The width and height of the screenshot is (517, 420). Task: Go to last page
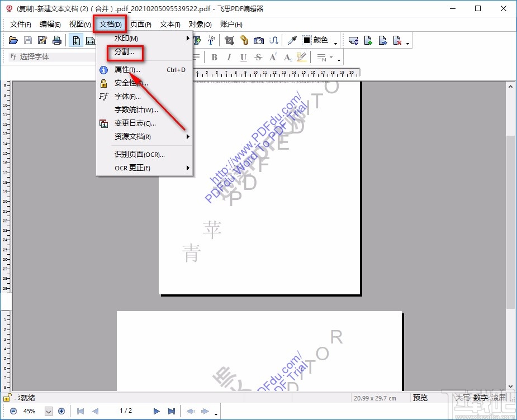pyautogui.click(x=172, y=411)
